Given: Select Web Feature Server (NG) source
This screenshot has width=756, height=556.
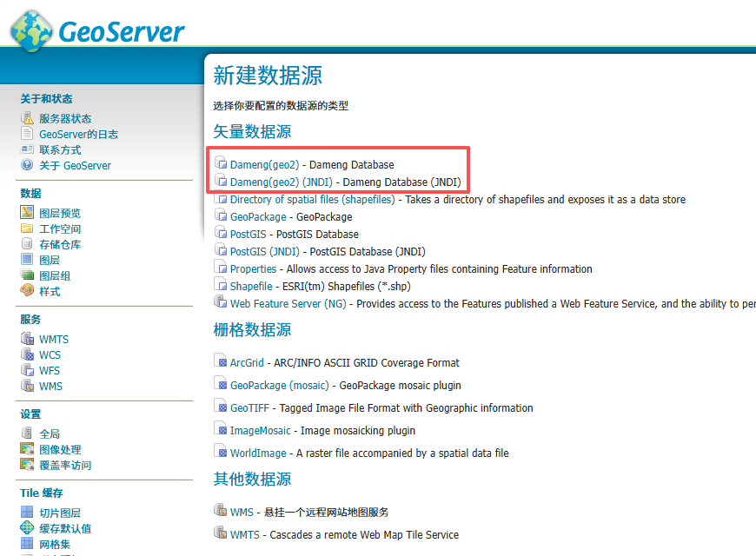Looking at the screenshot, I should pos(288,304).
